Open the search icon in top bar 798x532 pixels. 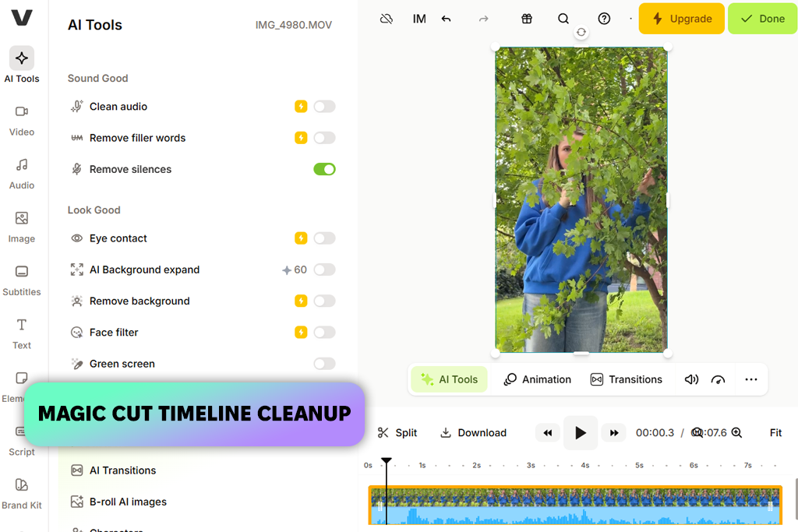pos(563,19)
